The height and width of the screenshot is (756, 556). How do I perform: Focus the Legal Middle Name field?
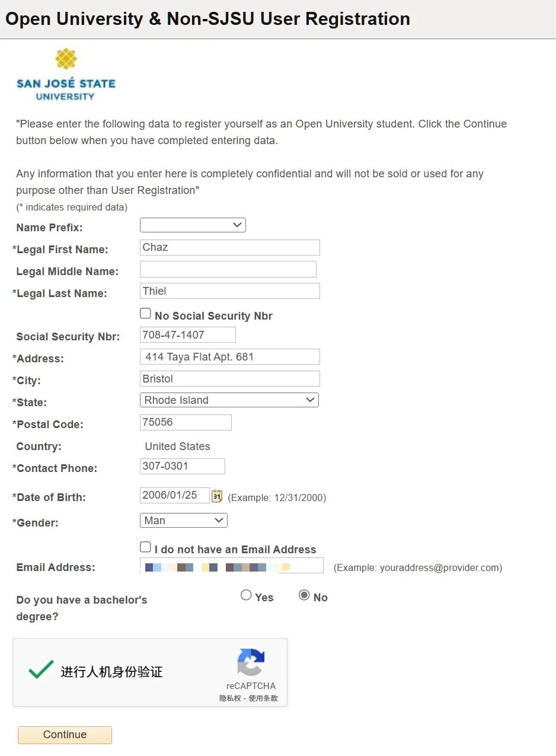pyautogui.click(x=228, y=269)
